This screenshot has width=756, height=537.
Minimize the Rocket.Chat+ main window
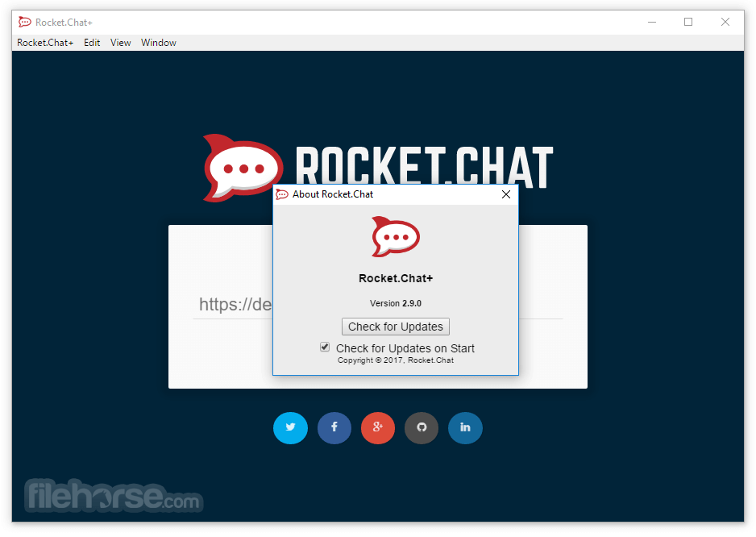(652, 23)
